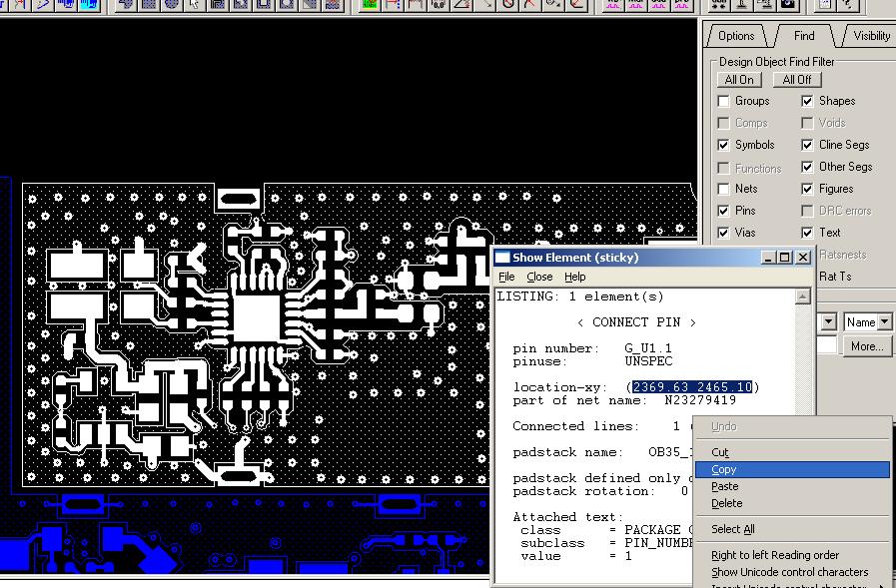896x588 pixels.
Task: Uncheck the Cline Segs checkbox
Action: (807, 145)
